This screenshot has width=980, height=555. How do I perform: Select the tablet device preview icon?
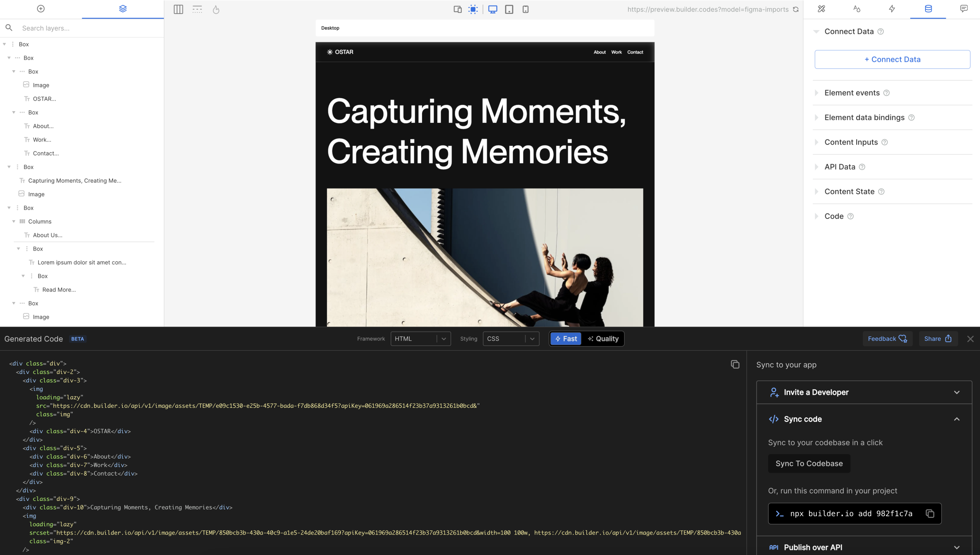(x=509, y=10)
